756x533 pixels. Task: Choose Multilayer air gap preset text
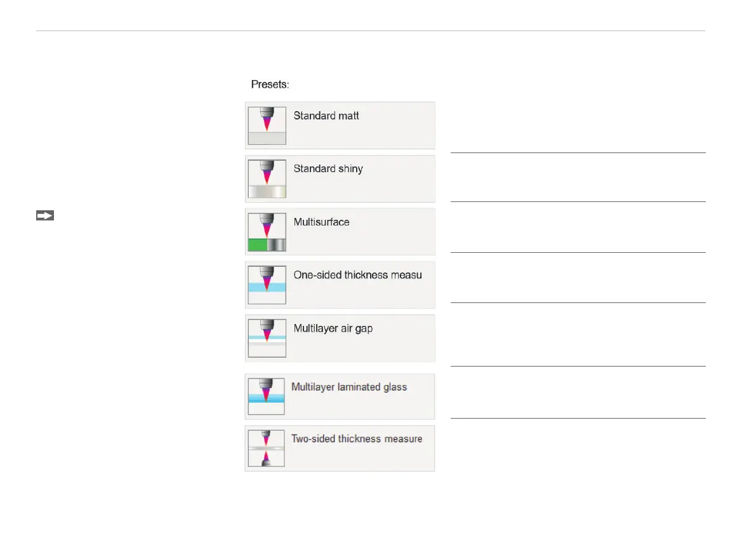tap(333, 328)
